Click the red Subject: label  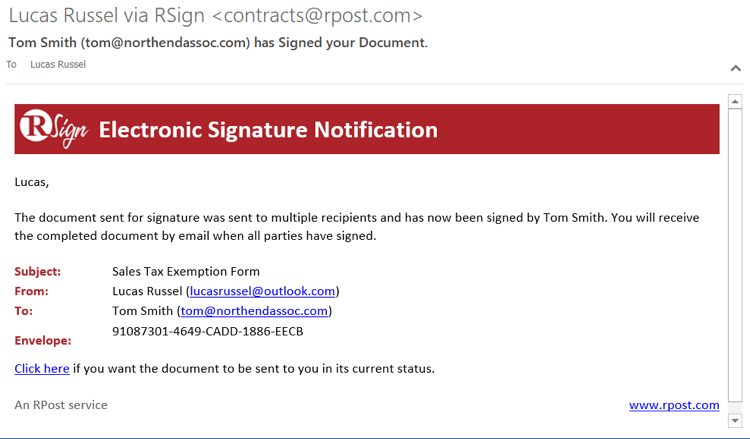38,272
